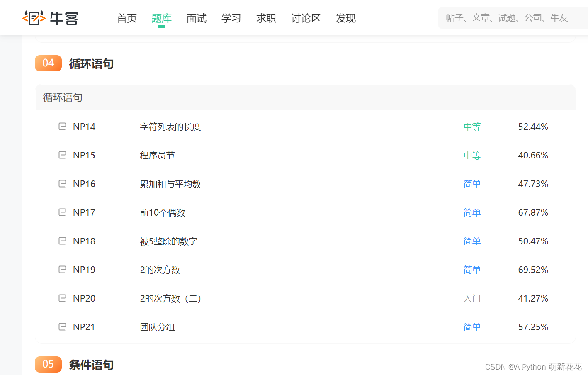Click the document icon beside NP17
This screenshot has width=588, height=375.
[x=62, y=212]
